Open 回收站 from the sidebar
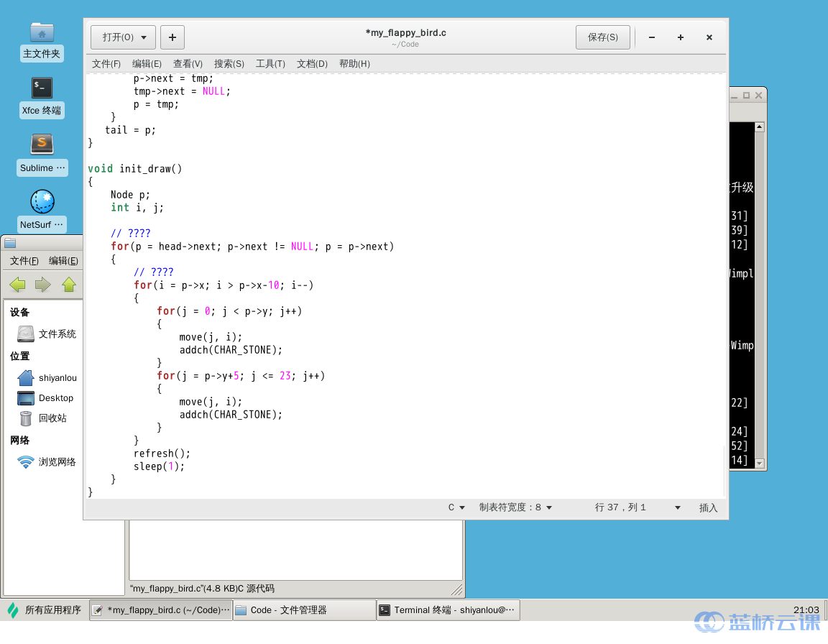 click(x=53, y=418)
